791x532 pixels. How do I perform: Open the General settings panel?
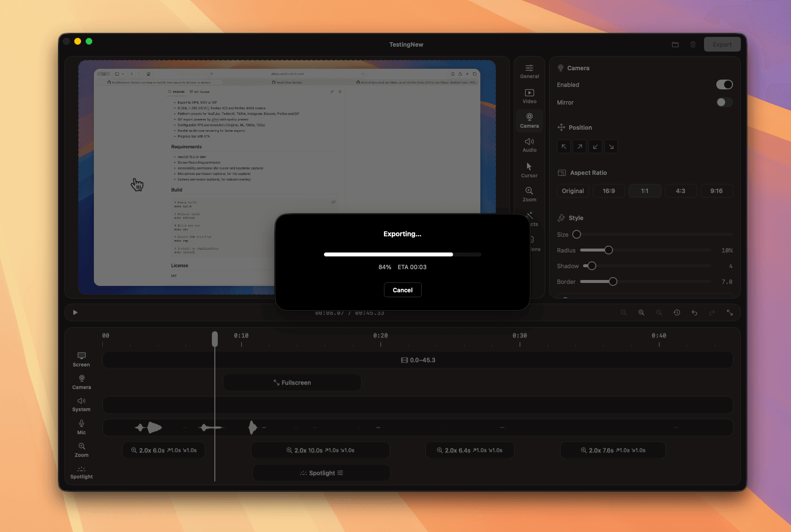(x=529, y=71)
